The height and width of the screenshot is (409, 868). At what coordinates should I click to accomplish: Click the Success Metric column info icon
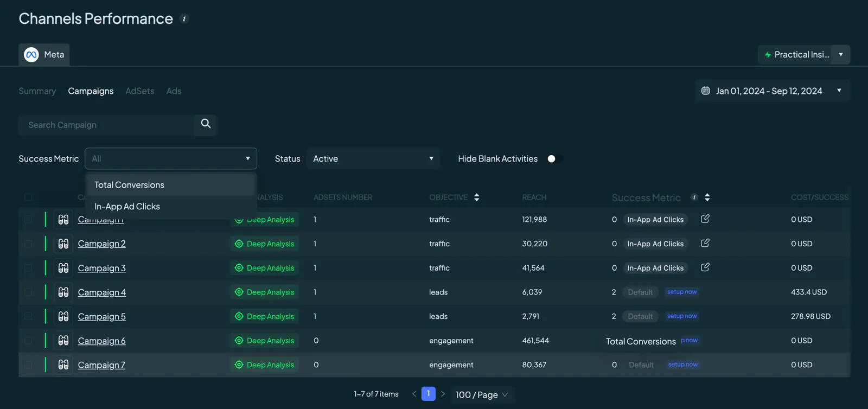click(694, 197)
